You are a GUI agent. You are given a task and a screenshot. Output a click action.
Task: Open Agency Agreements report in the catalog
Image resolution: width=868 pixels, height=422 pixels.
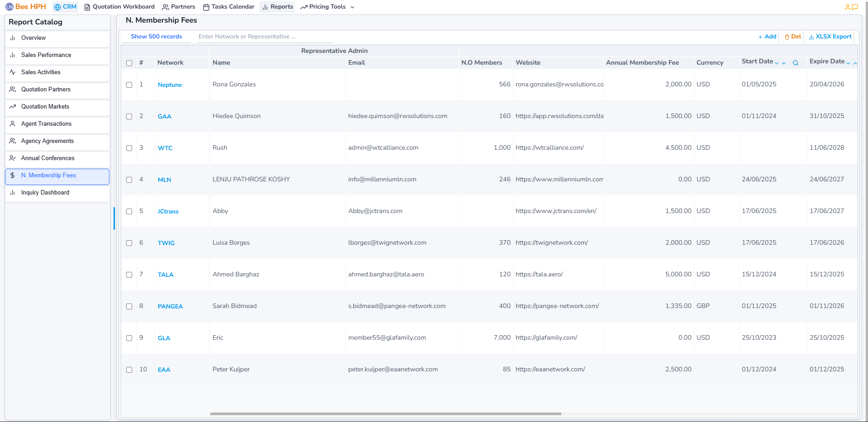(47, 141)
